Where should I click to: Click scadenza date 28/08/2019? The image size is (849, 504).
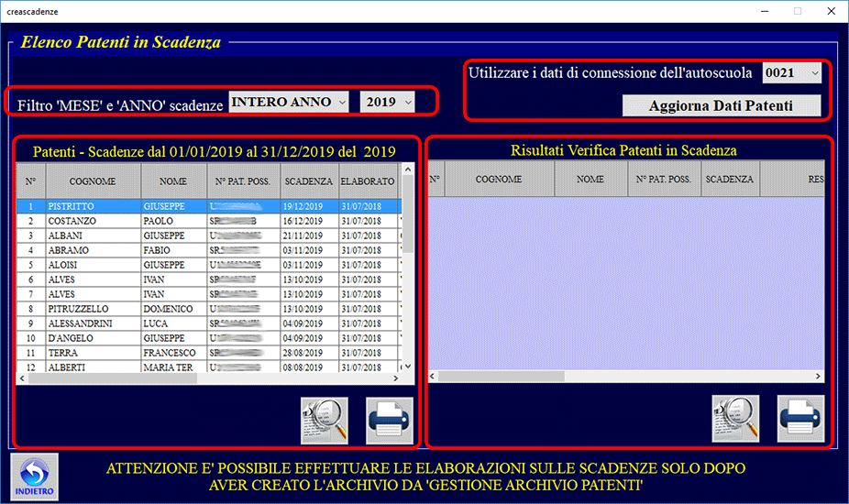pos(303,353)
